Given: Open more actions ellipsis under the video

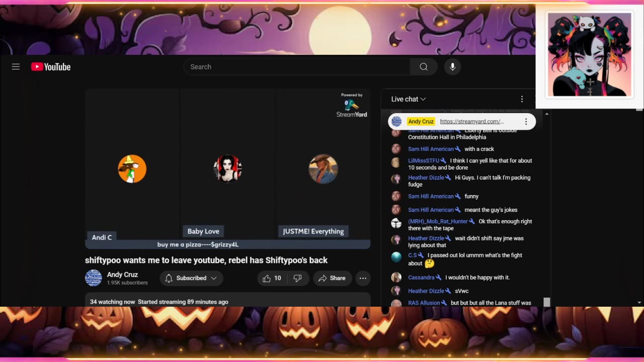Looking at the screenshot, I should 363,278.
